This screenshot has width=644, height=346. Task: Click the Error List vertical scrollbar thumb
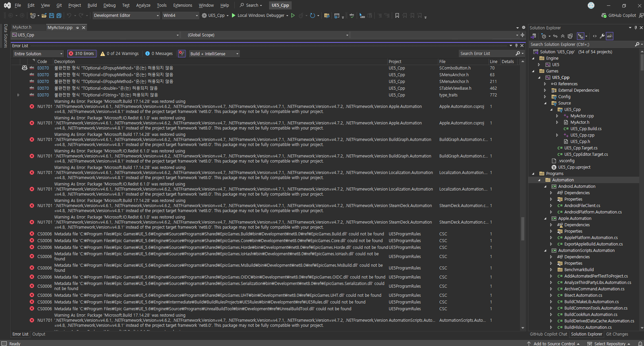click(523, 228)
